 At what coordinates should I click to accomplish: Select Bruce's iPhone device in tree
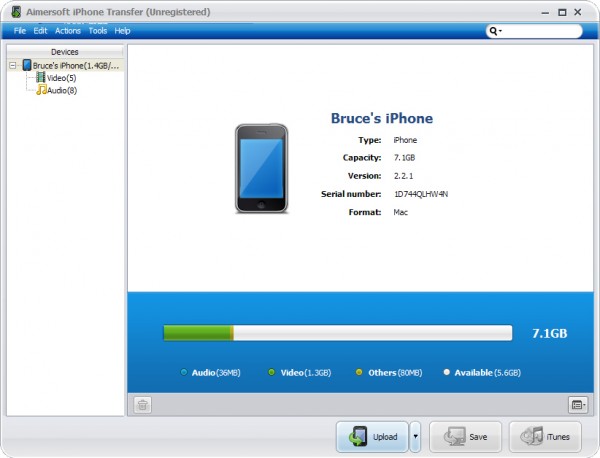click(75, 66)
